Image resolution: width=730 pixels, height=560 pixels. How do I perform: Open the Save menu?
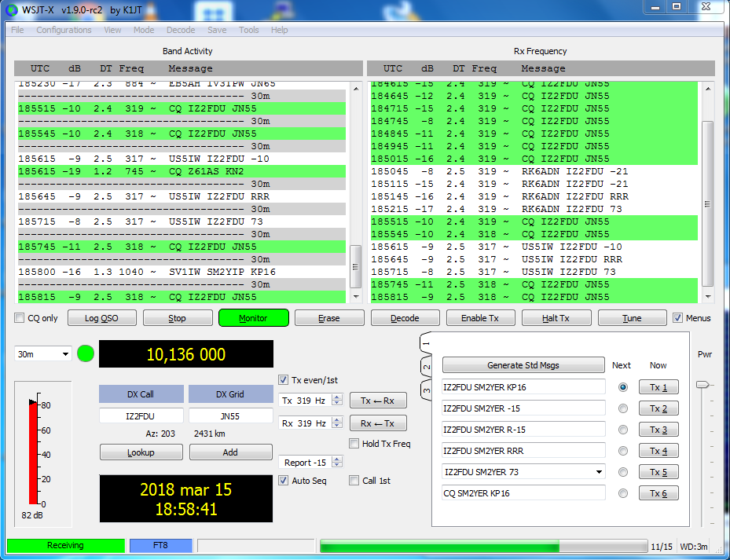click(x=217, y=30)
